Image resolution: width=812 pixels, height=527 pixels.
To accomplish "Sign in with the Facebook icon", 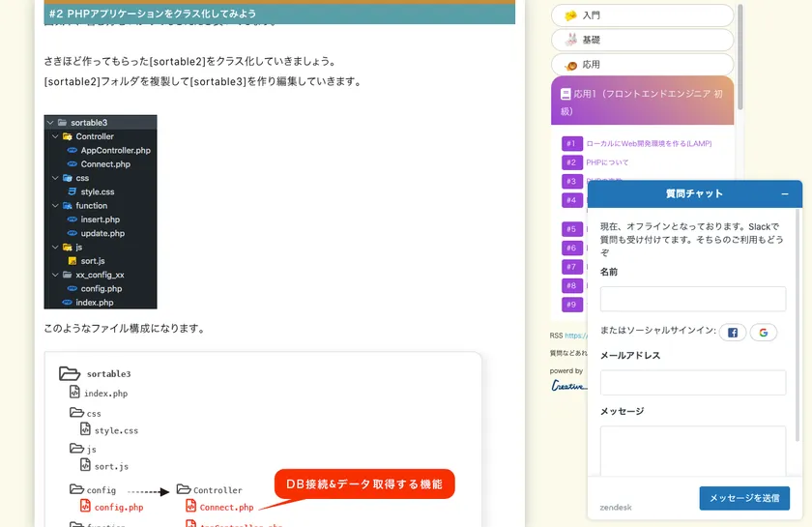I will tap(732, 333).
